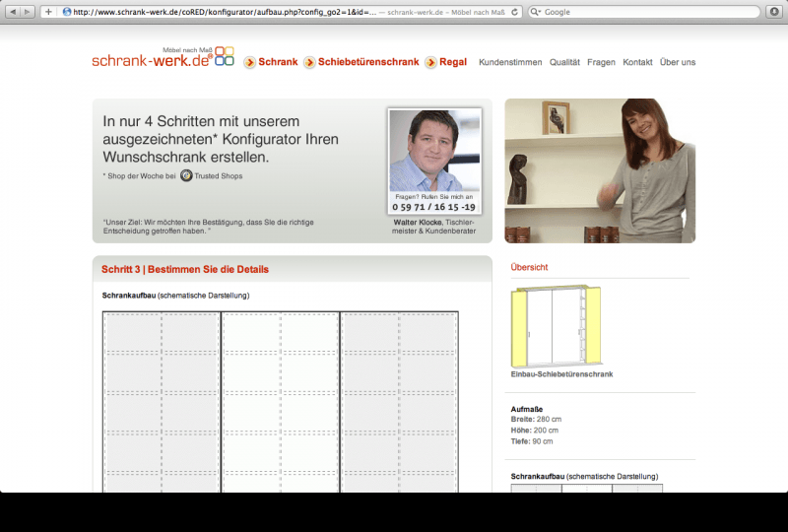Click the site globe icon in address bar
788x532 pixels.
coord(67,12)
